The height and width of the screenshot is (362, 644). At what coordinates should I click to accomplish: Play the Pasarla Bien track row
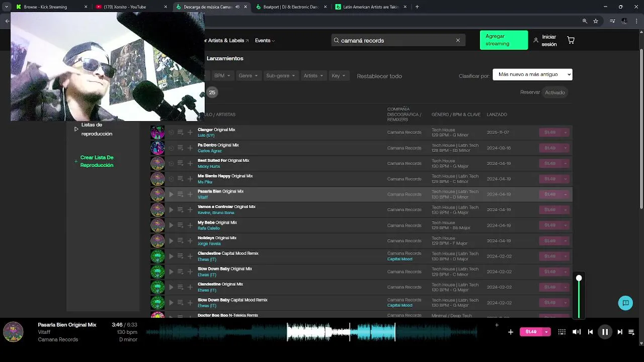(x=171, y=194)
